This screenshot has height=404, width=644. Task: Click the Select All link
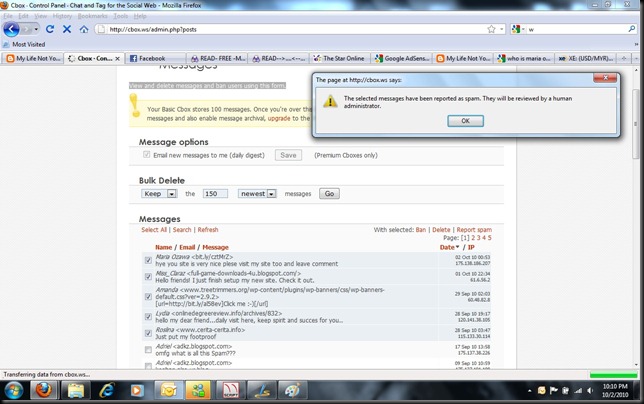154,230
